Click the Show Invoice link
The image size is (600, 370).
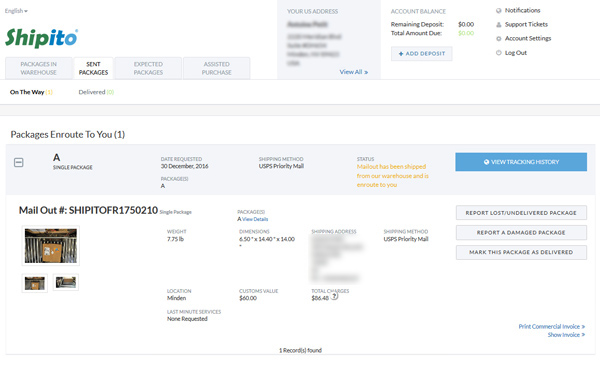566,335
